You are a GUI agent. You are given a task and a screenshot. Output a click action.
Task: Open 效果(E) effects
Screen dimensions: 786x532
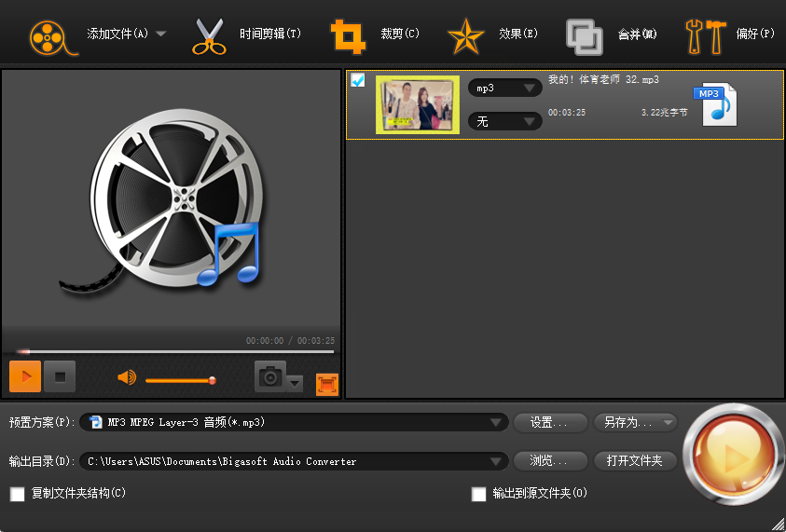(518, 34)
